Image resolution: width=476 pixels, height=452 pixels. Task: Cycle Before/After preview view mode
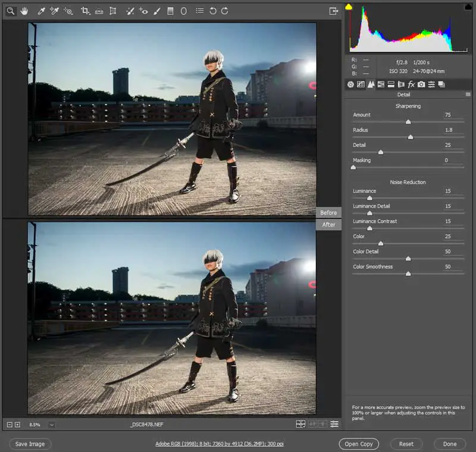tap(300, 424)
